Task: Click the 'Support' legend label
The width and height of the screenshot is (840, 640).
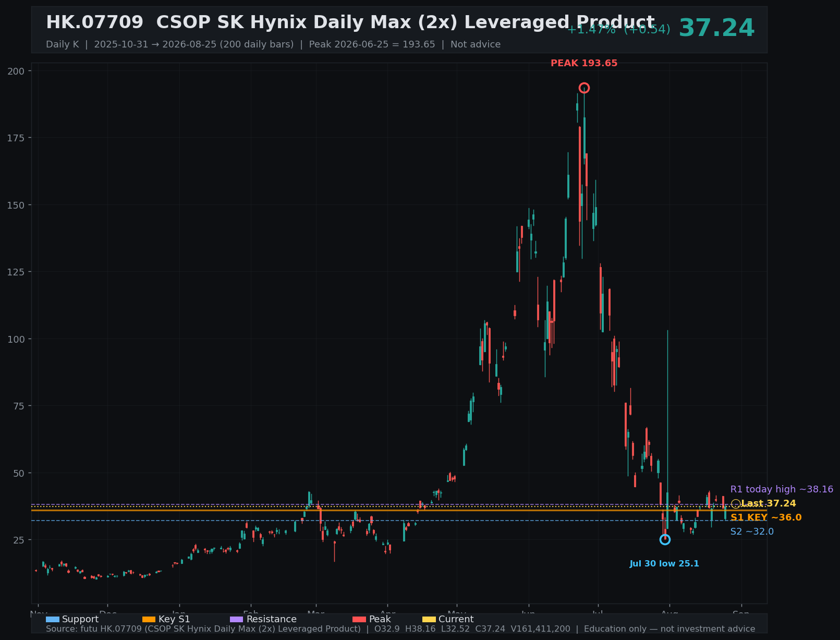Action: point(80,619)
